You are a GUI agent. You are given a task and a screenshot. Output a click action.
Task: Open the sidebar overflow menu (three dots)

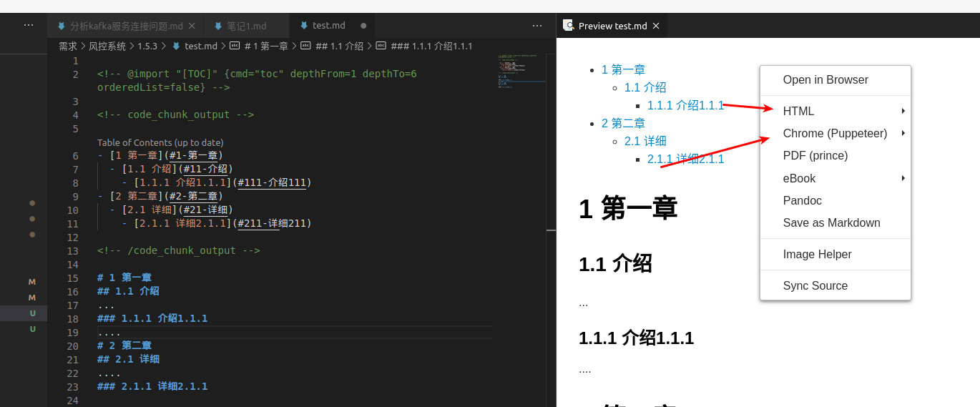pyautogui.click(x=29, y=25)
